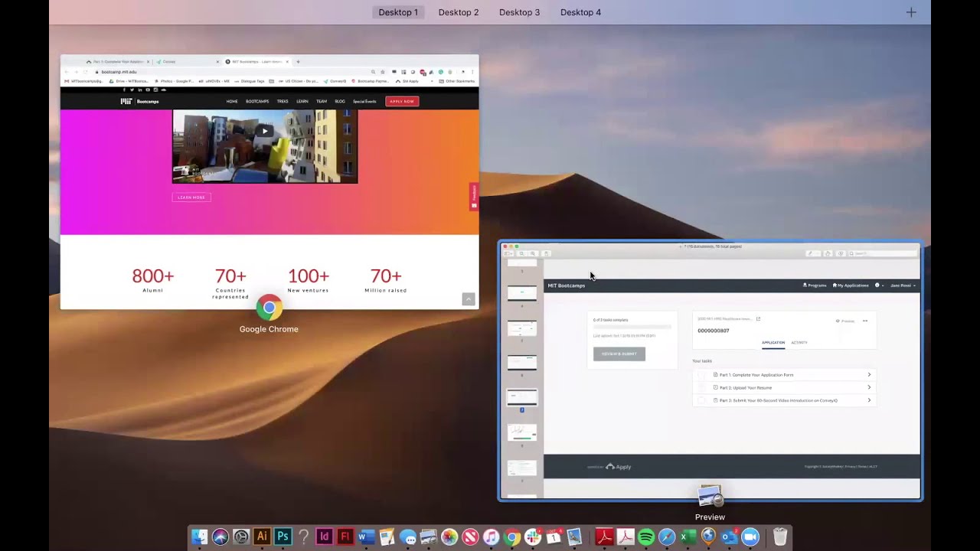Open the Messages app in the Dock
Image resolution: width=980 pixels, height=551 pixels.
tap(407, 537)
